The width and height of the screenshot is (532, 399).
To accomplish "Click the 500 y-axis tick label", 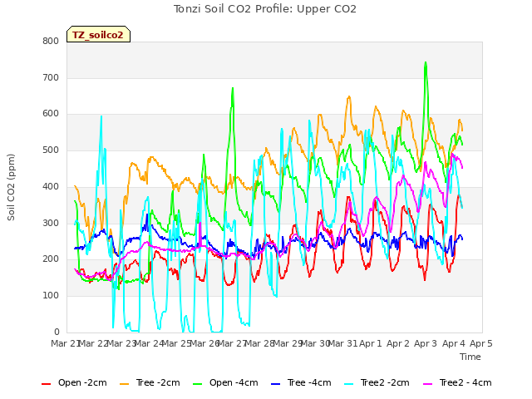I will click(x=51, y=150).
